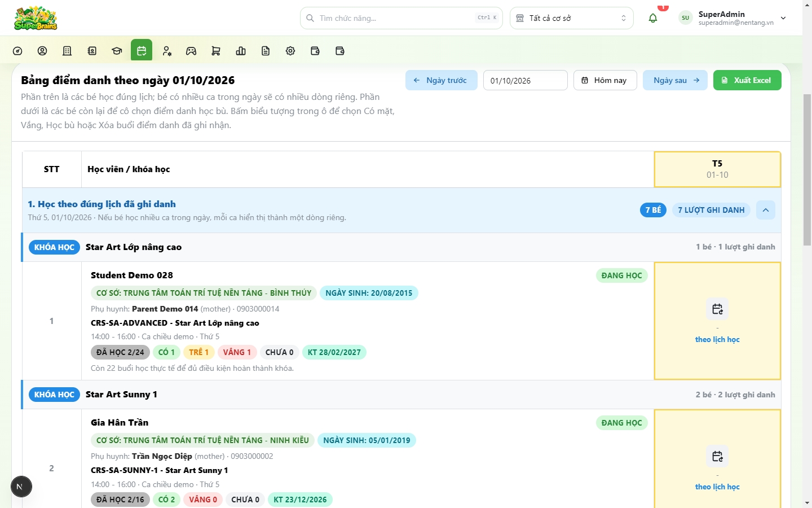The width and height of the screenshot is (812, 508).
Task: Open the dashboard gauge icon
Action: (x=17, y=51)
